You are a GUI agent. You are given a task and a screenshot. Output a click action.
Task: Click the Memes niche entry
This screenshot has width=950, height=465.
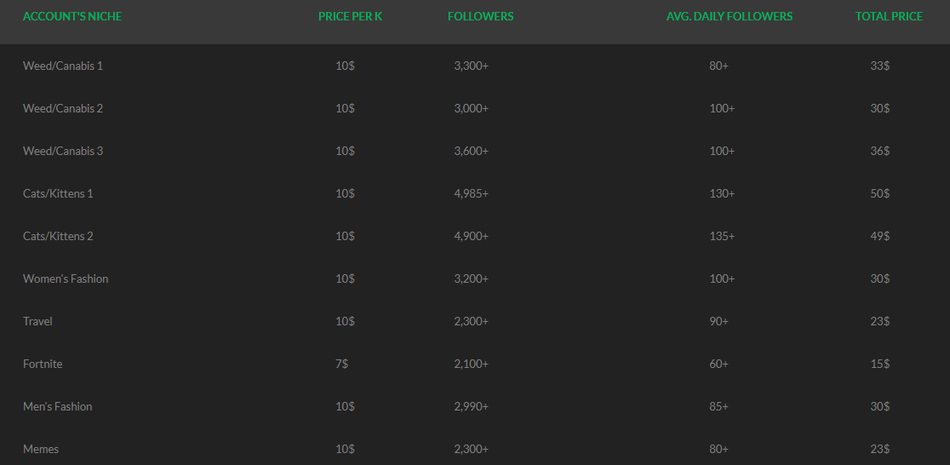(x=41, y=449)
